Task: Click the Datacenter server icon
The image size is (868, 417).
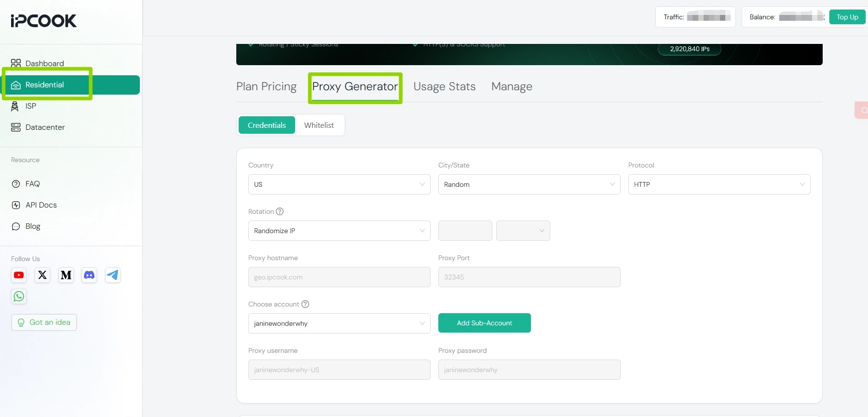Action: [x=16, y=127]
